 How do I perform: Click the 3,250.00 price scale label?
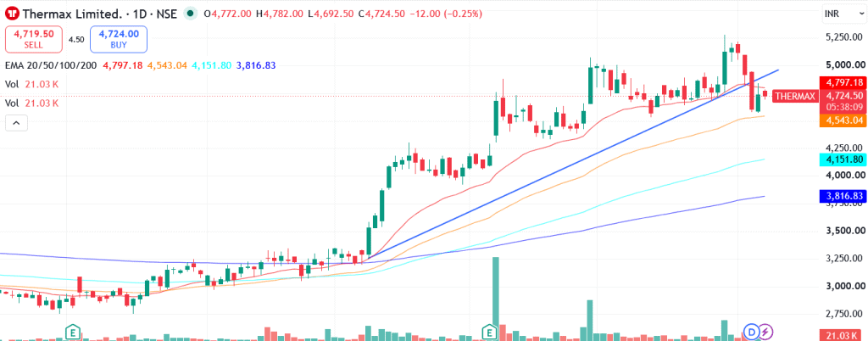pos(843,259)
